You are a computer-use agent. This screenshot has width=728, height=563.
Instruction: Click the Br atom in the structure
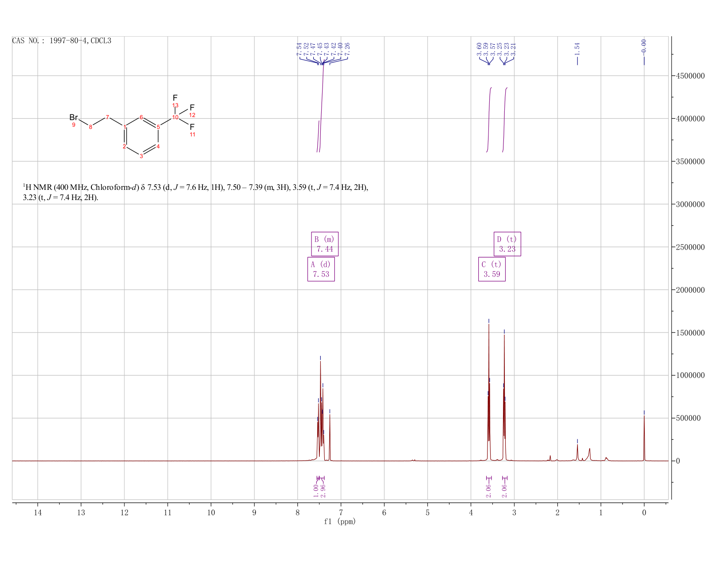click(73, 117)
